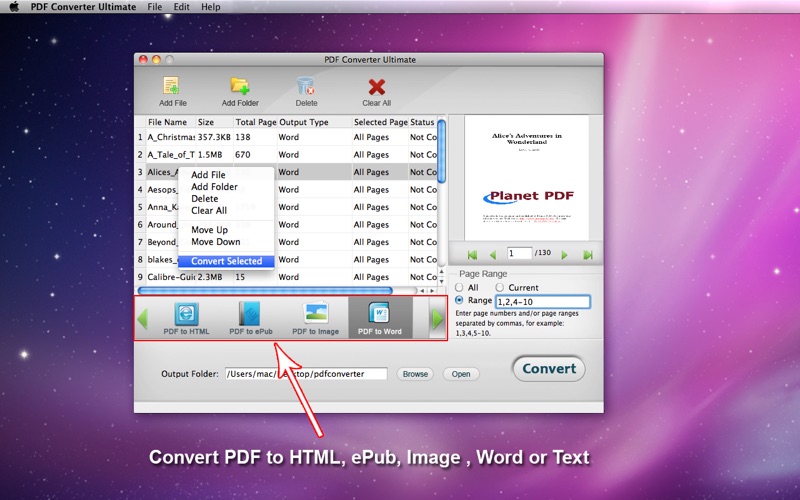The image size is (800, 500).
Task: Click the file list horizontal scrollbar
Action: pos(265,291)
